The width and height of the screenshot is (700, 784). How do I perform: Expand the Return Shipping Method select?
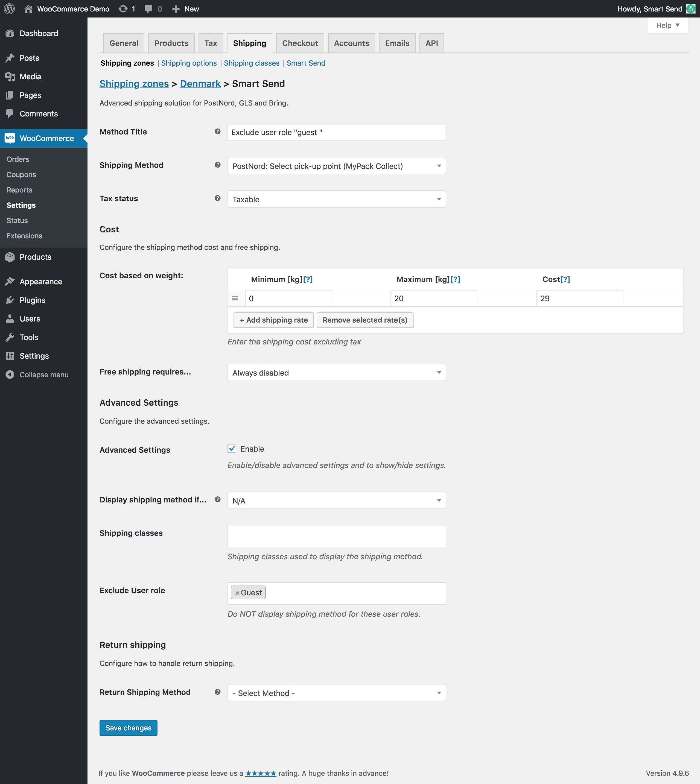pyautogui.click(x=336, y=692)
